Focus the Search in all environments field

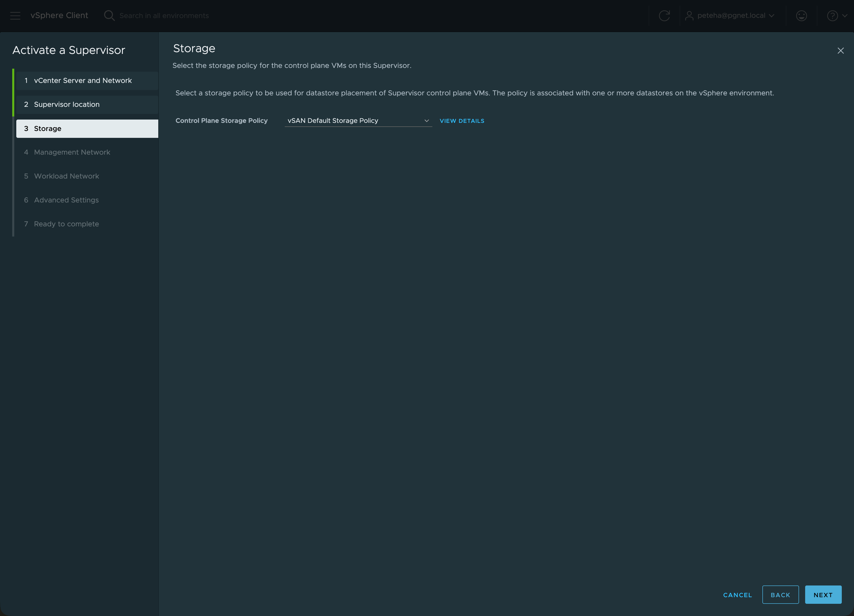164,16
